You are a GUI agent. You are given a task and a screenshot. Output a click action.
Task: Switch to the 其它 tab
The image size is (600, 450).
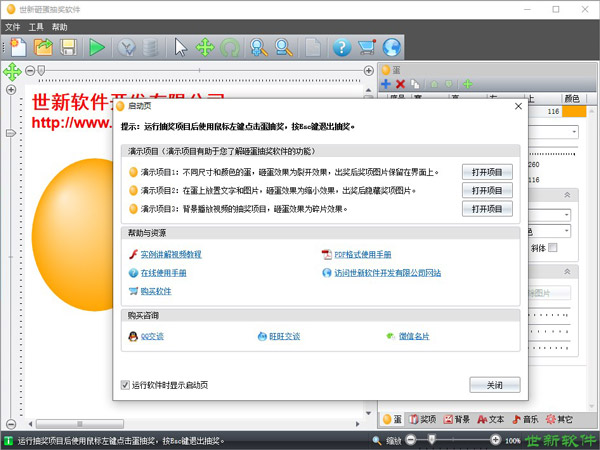[x=559, y=419]
